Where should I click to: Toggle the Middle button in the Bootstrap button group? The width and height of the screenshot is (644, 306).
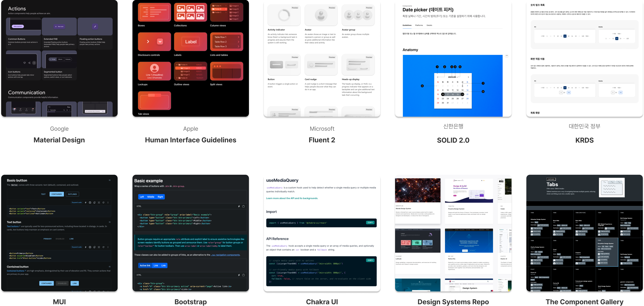[151, 197]
